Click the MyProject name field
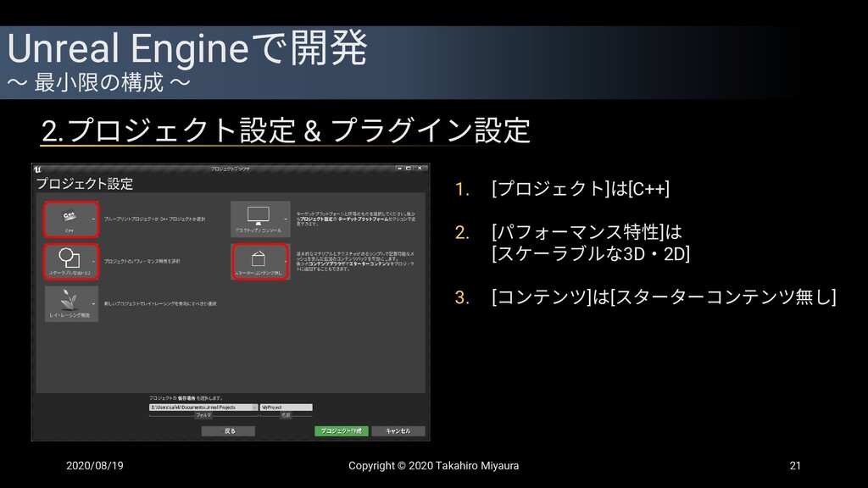The width and height of the screenshot is (868, 488). (287, 408)
